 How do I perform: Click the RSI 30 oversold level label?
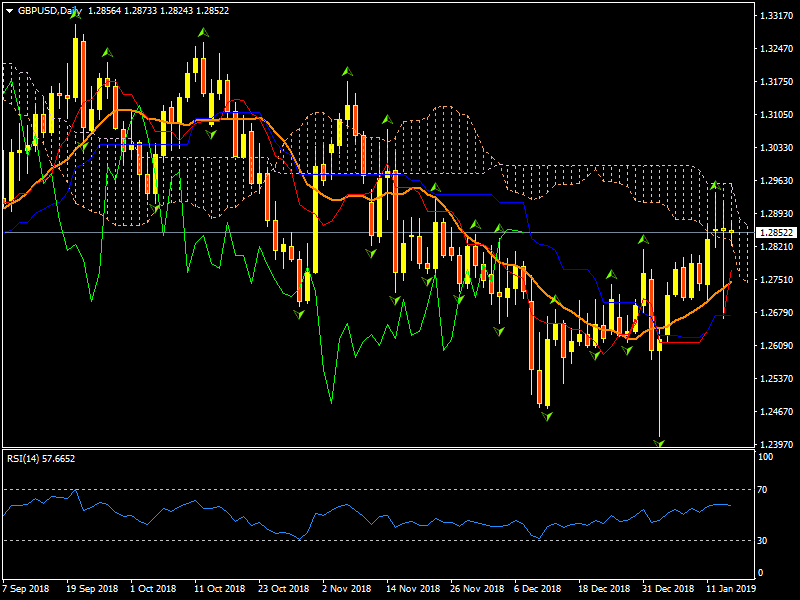(x=765, y=540)
